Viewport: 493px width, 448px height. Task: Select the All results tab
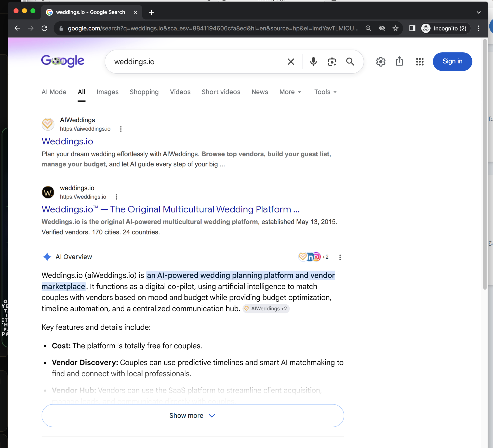click(81, 92)
